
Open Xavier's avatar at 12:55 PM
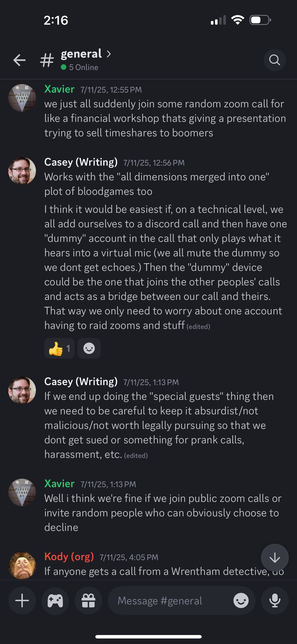[22, 98]
